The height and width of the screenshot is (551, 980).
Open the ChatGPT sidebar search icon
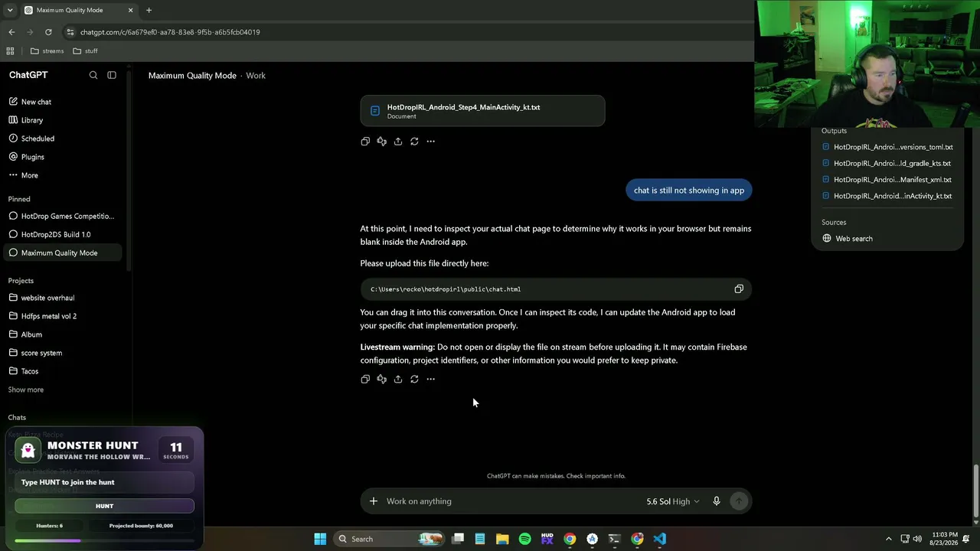pos(93,75)
